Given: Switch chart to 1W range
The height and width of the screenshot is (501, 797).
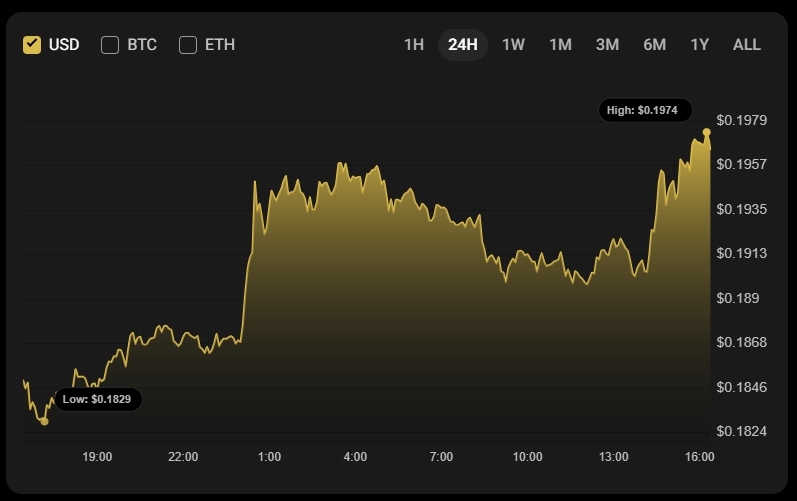Looking at the screenshot, I should point(513,45).
